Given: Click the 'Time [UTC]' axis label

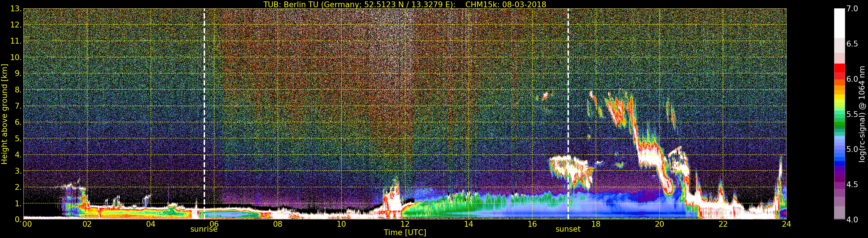Looking at the screenshot, I should click(405, 232).
